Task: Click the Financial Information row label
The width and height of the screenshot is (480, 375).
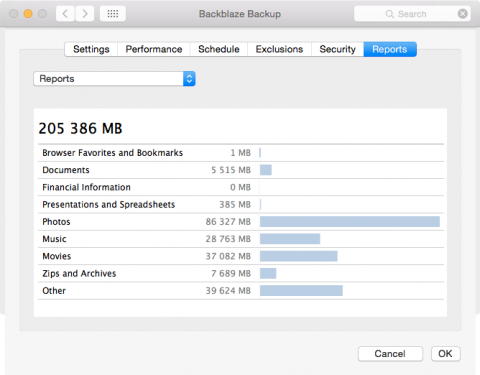Action: point(86,187)
